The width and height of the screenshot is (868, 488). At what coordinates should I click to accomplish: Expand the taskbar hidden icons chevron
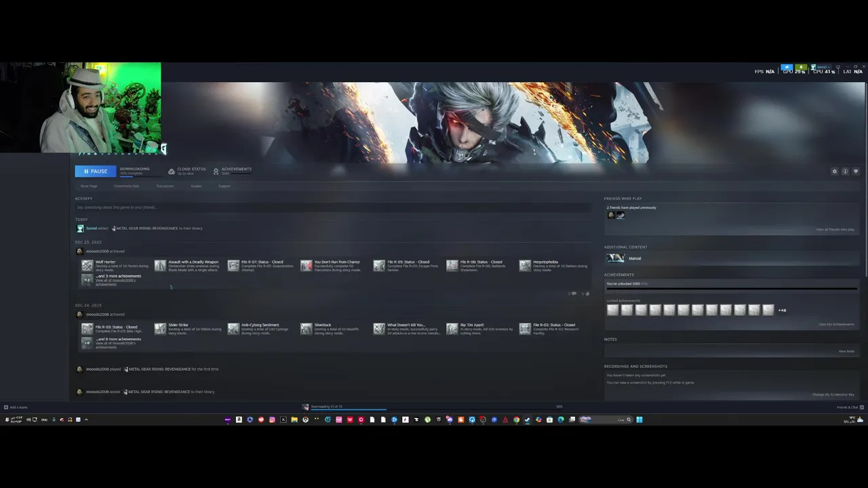86,420
